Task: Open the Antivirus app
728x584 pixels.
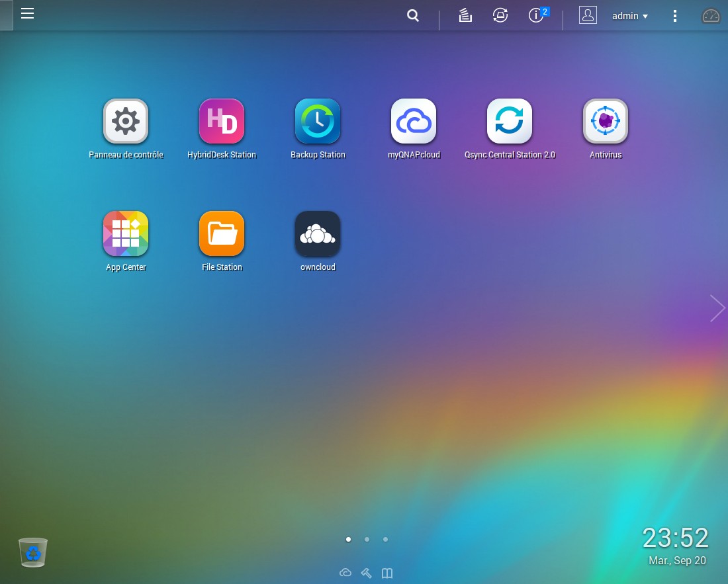Action: (606, 122)
